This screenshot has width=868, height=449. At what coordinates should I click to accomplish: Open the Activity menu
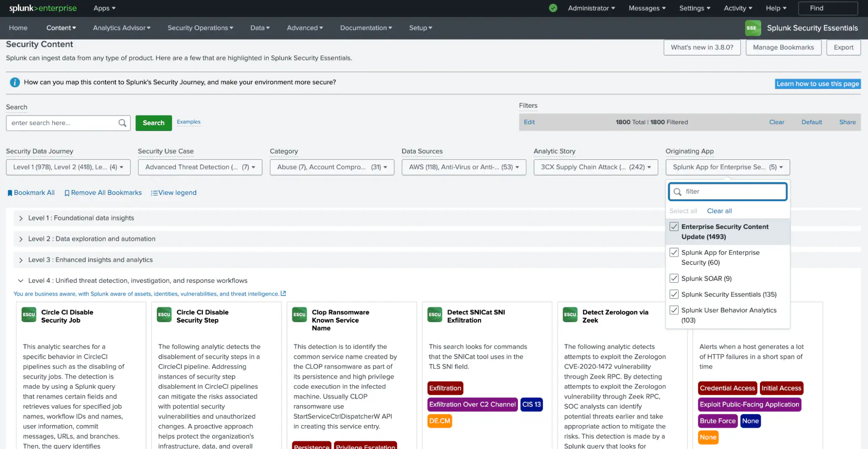point(738,8)
